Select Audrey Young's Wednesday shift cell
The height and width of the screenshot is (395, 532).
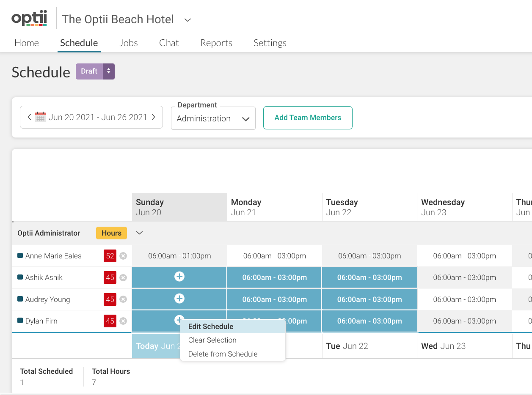465,299
